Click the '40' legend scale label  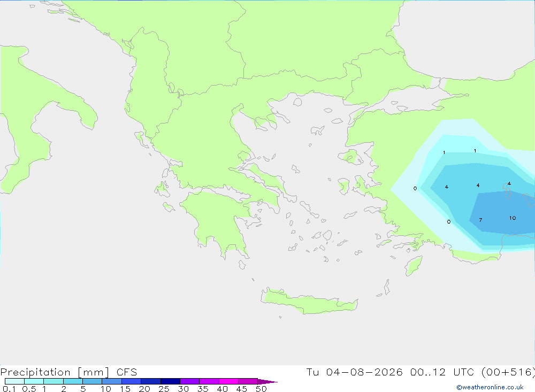point(222,389)
